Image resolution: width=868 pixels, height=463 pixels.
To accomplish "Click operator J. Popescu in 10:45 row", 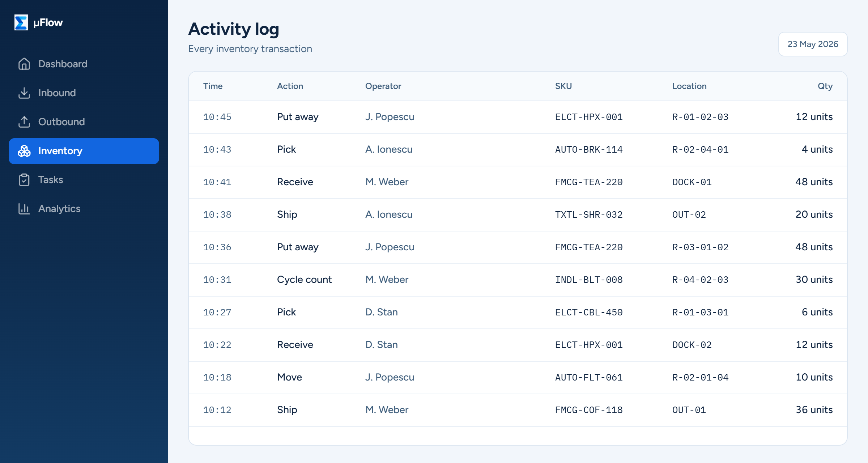I will (390, 117).
